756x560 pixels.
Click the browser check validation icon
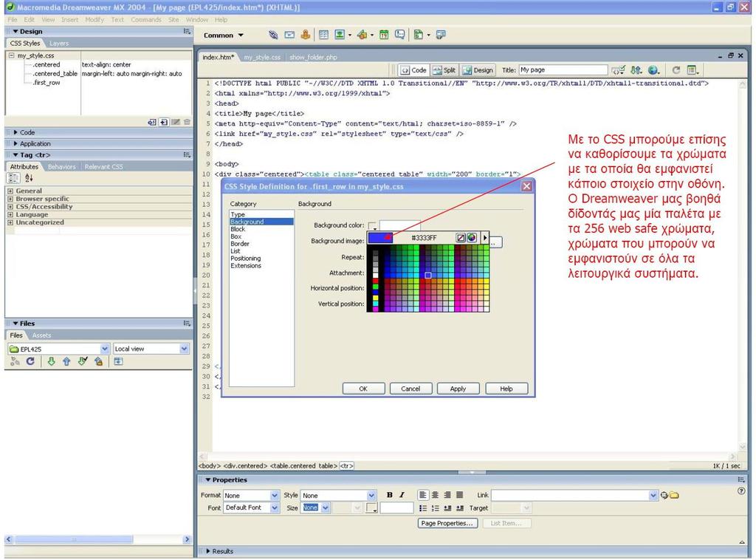(618, 70)
